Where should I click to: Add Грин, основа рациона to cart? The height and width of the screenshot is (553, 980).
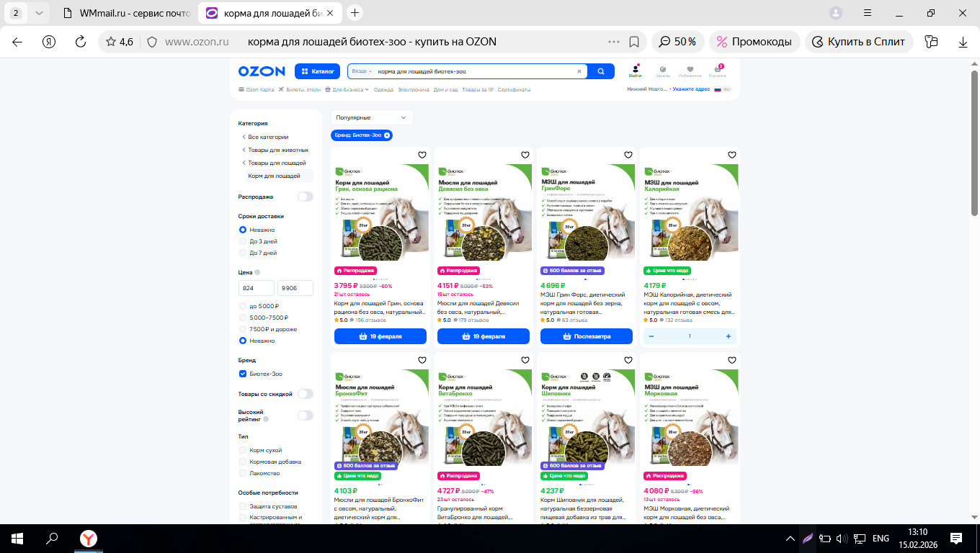coord(380,336)
